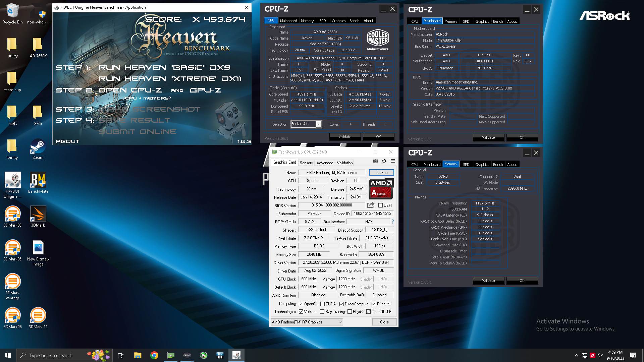This screenshot has width=644, height=362.
Task: Open the Recycle Bin desktop icon
Action: click(x=13, y=14)
